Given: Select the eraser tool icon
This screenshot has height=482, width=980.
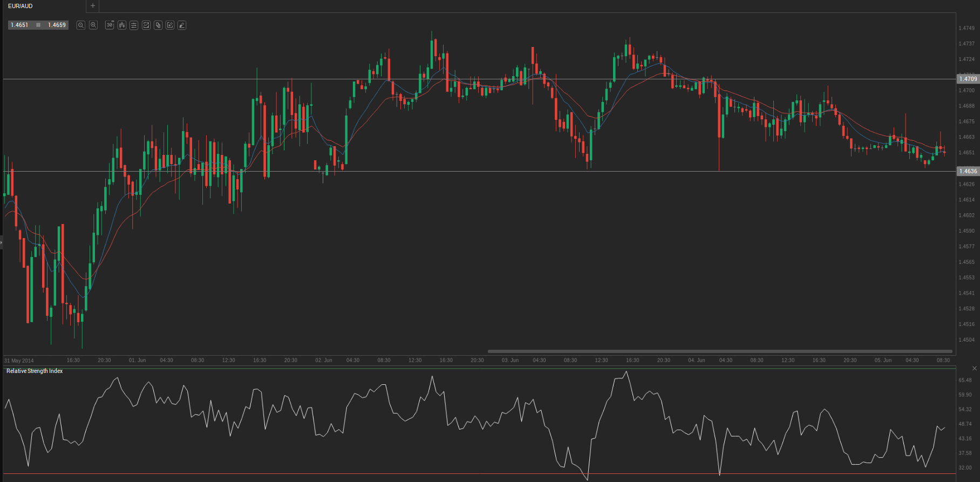Looking at the screenshot, I should [182, 25].
